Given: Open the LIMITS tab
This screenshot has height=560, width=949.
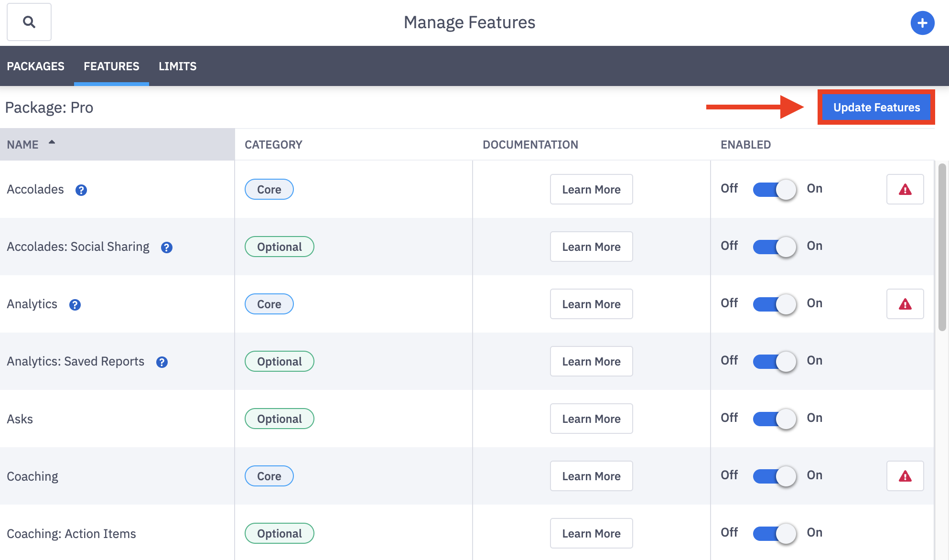Looking at the screenshot, I should pos(177,66).
